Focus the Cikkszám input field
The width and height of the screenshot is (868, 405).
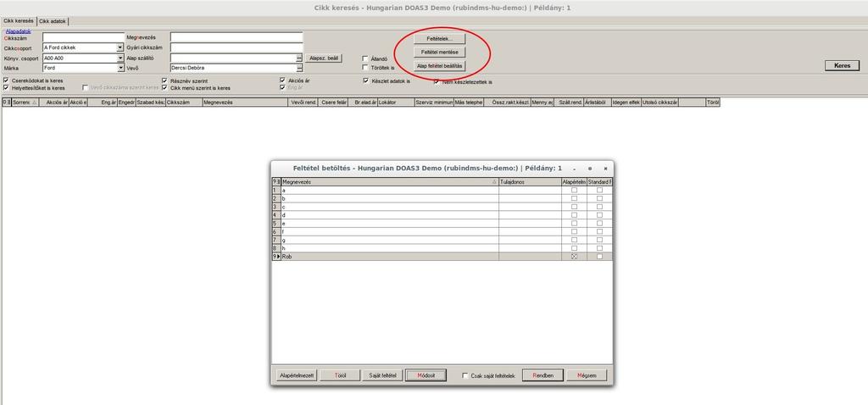point(84,37)
